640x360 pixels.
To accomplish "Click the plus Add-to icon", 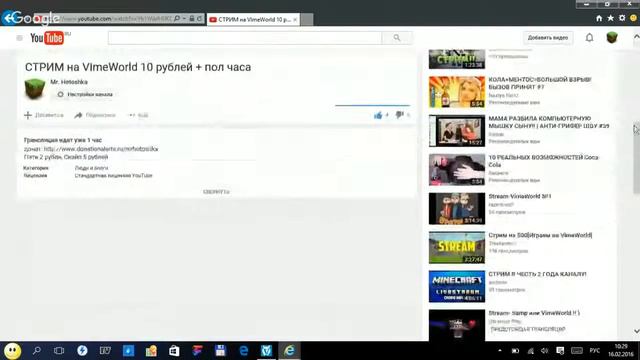I will (28, 115).
